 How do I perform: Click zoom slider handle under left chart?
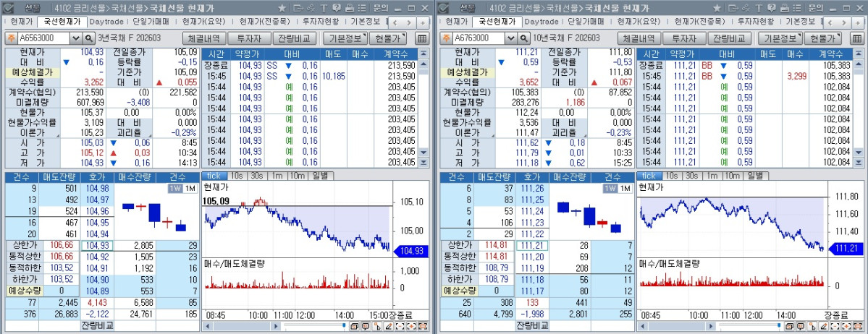click(x=344, y=325)
